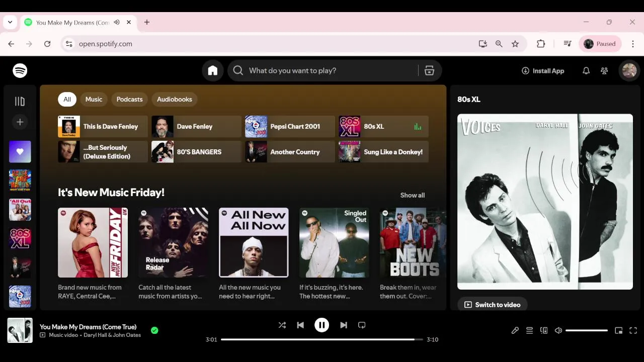
Task: Open the miniplayer
Action: pos(619,330)
